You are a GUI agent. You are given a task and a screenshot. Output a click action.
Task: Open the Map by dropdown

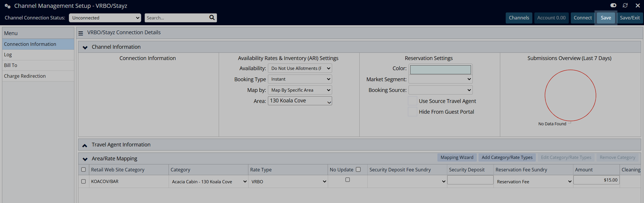coord(300,90)
